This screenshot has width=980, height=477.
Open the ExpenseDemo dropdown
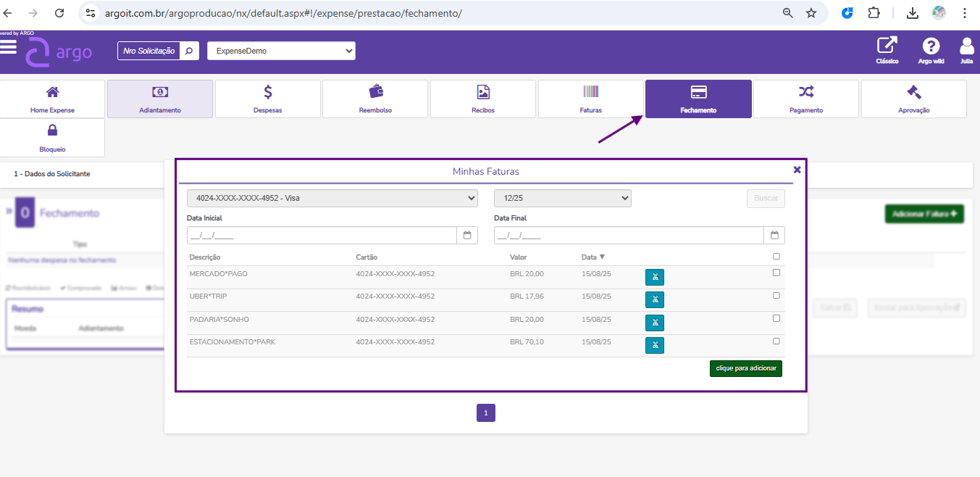281,51
